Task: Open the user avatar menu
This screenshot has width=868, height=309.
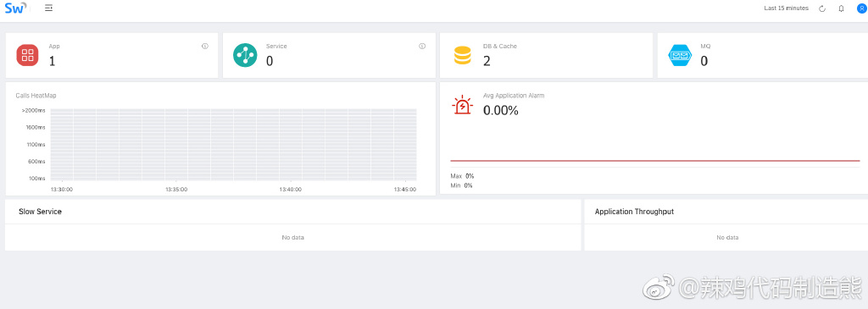Action: pos(861,8)
